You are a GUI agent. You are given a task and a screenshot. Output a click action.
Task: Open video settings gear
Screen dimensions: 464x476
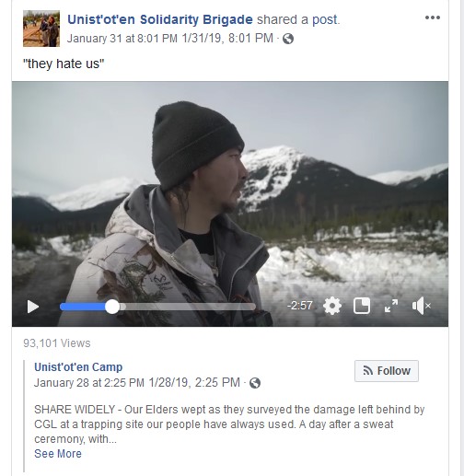(332, 306)
